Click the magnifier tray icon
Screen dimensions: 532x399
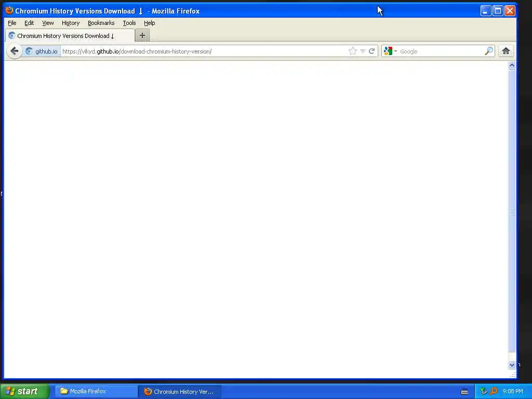pos(494,391)
